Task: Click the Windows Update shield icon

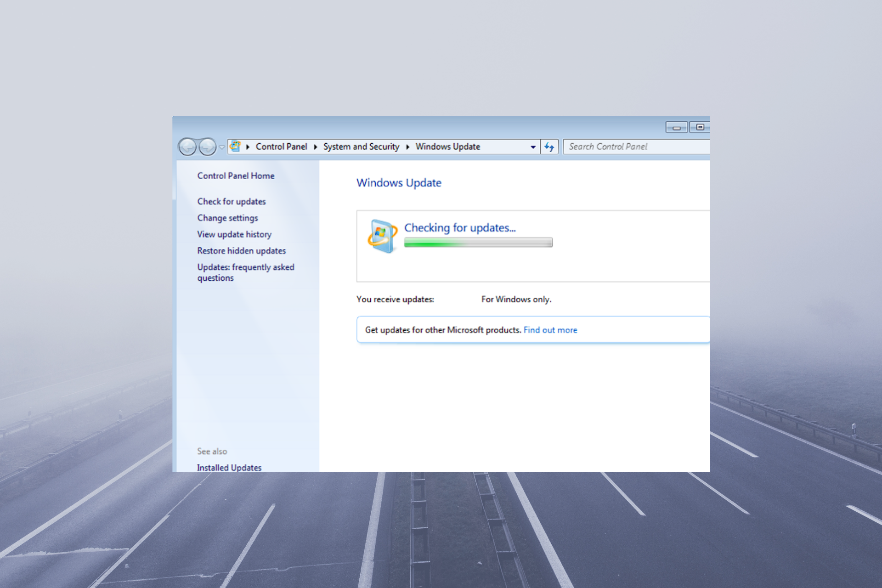Action: coord(382,236)
